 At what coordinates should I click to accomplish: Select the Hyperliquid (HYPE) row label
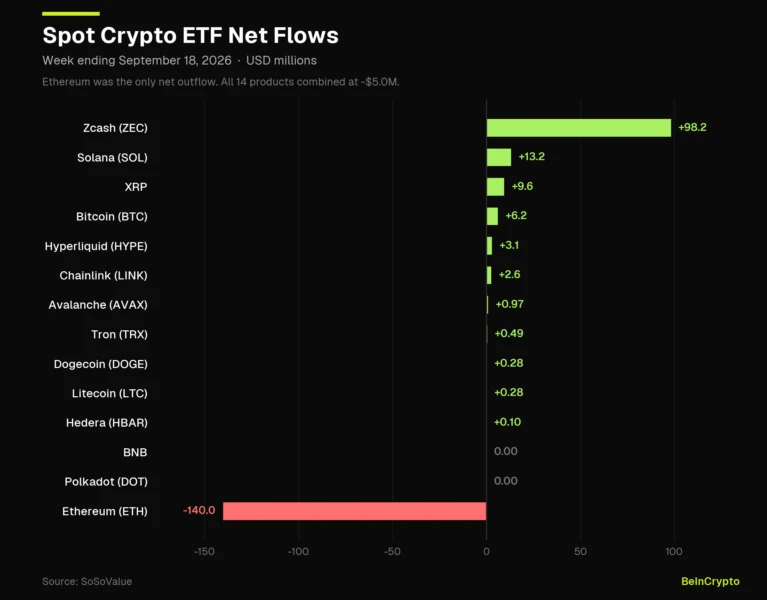pyautogui.click(x=96, y=246)
